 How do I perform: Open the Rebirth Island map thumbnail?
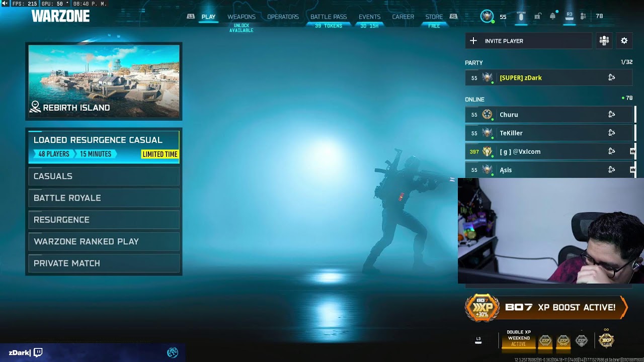coord(104,81)
